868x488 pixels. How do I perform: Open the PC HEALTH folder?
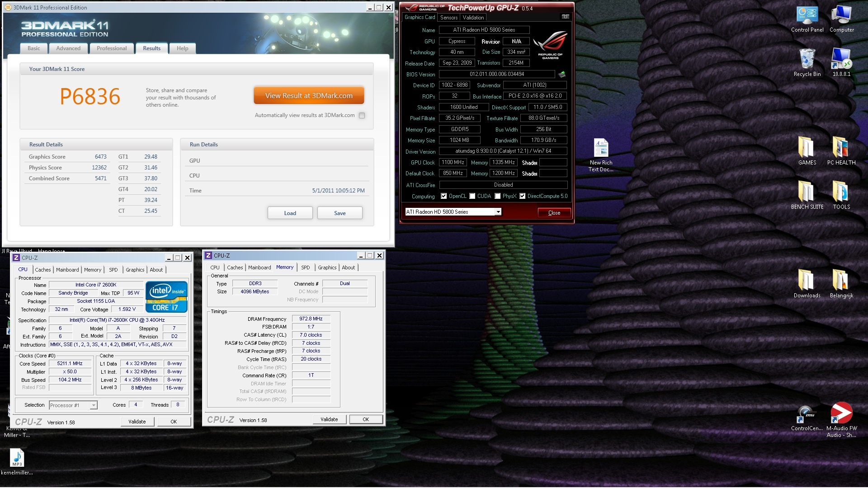click(841, 151)
